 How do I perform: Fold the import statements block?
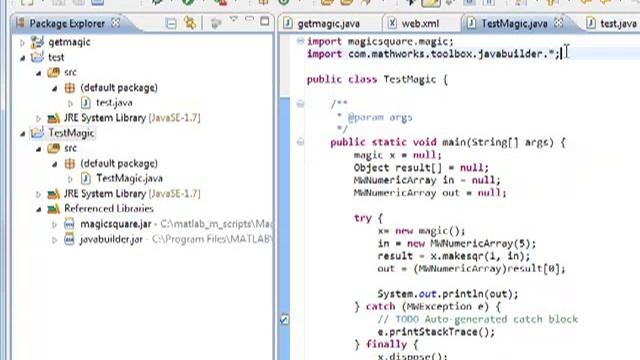(300, 41)
